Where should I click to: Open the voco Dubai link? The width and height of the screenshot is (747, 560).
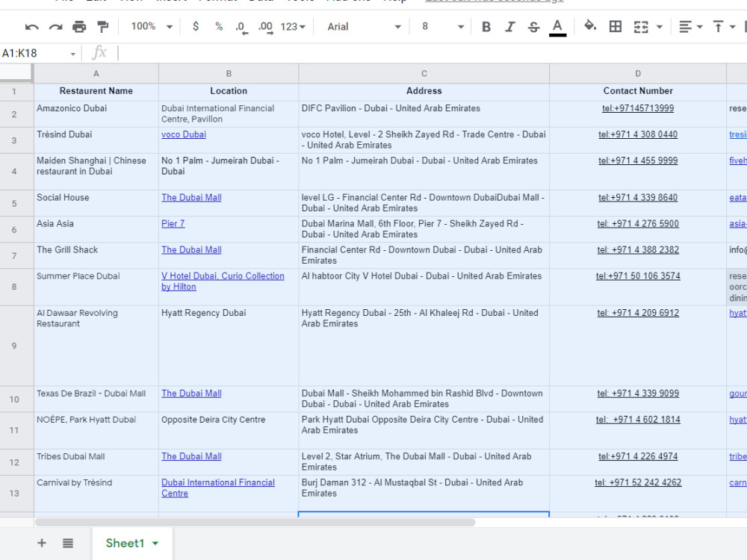[x=184, y=134]
